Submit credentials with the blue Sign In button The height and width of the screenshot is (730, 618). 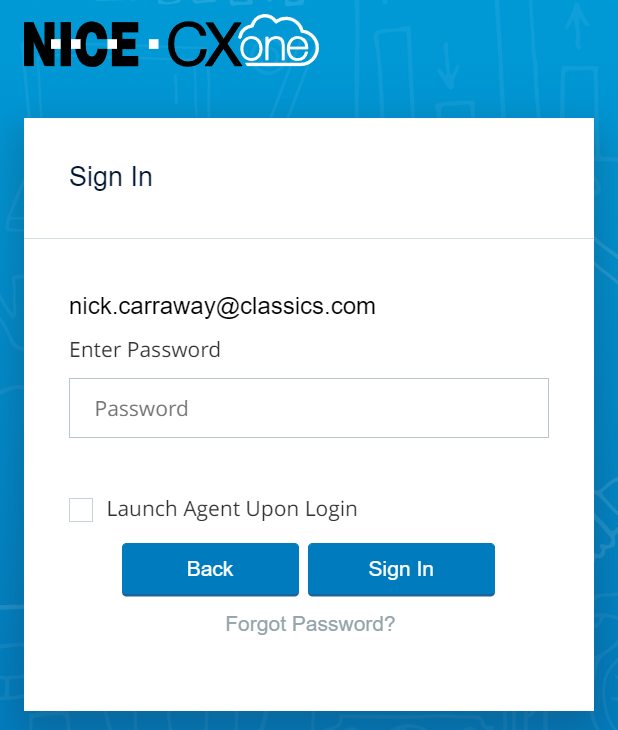tap(401, 569)
